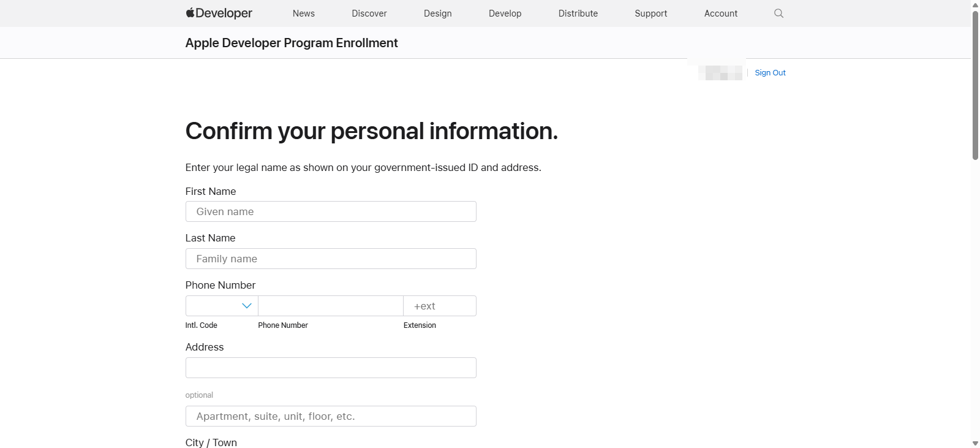Click the phone Extension field
Image resolution: width=980 pixels, height=448 pixels.
[x=439, y=306]
